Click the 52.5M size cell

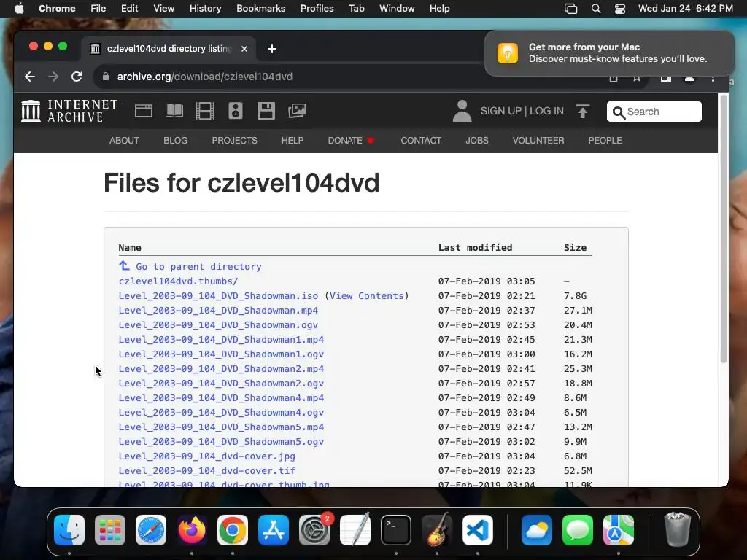[x=578, y=471]
